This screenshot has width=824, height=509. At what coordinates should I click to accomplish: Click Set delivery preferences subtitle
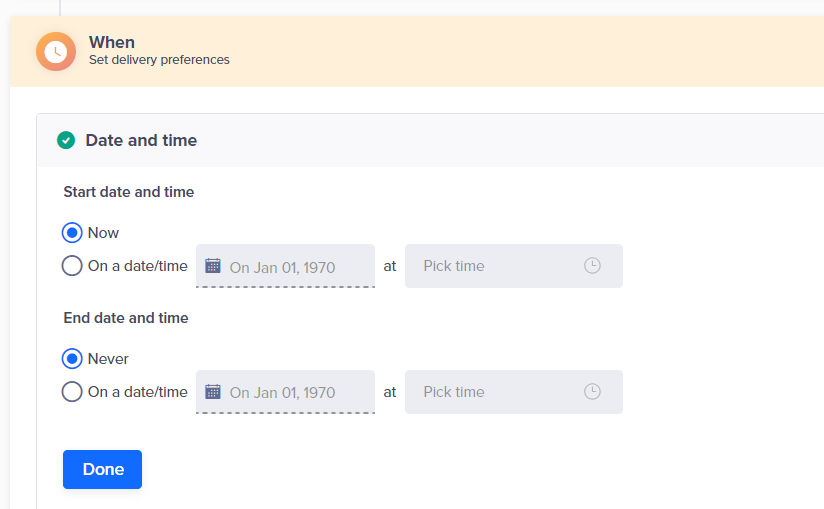click(x=159, y=60)
